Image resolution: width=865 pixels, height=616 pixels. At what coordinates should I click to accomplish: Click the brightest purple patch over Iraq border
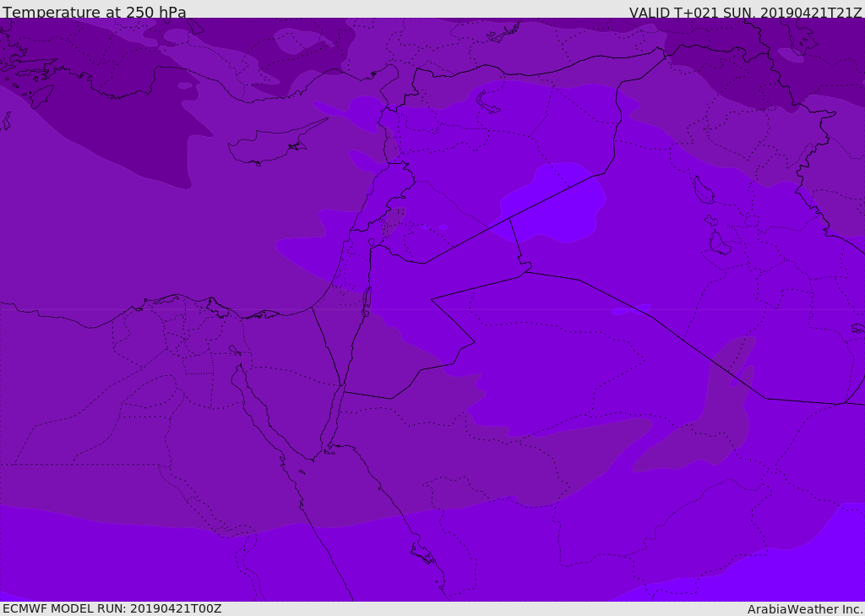pos(552,203)
